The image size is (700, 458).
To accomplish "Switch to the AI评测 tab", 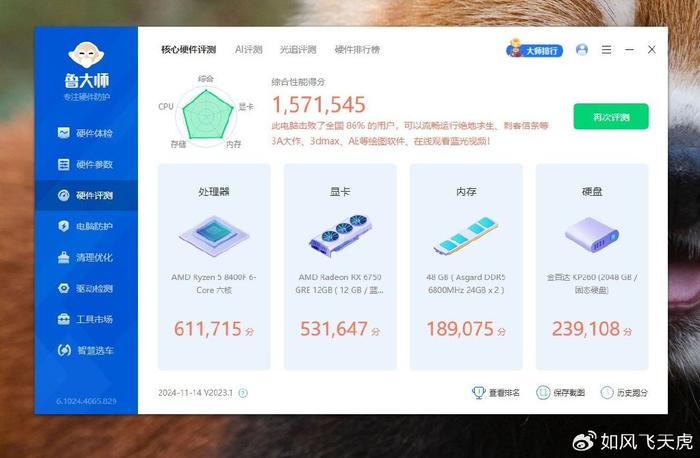I will 249,50.
